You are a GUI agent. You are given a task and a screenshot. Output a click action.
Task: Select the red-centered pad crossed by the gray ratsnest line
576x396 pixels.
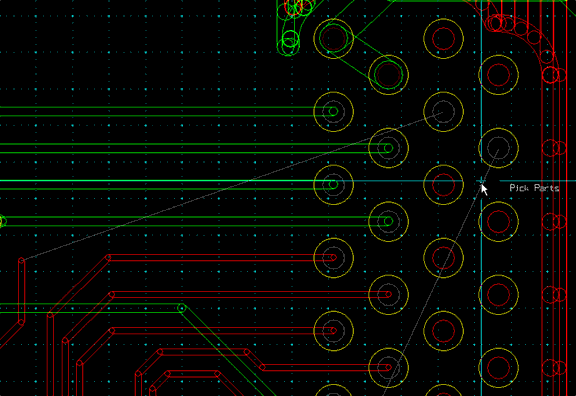[443, 258]
